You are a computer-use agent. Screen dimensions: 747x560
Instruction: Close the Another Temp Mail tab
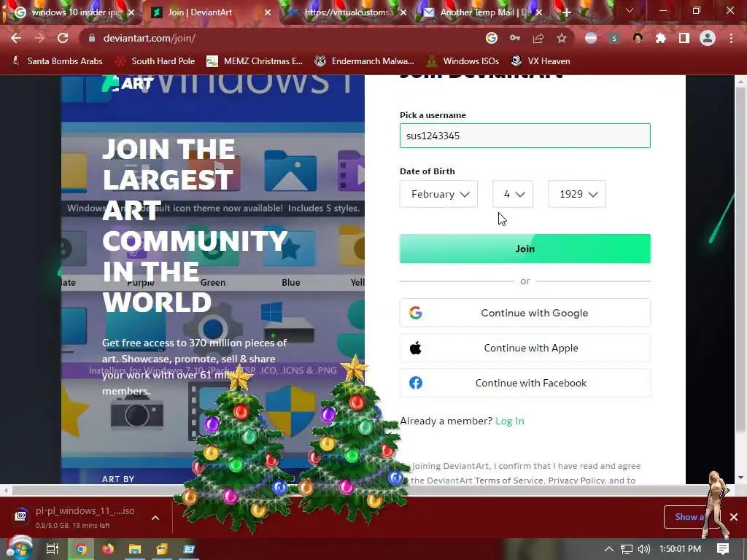click(539, 12)
